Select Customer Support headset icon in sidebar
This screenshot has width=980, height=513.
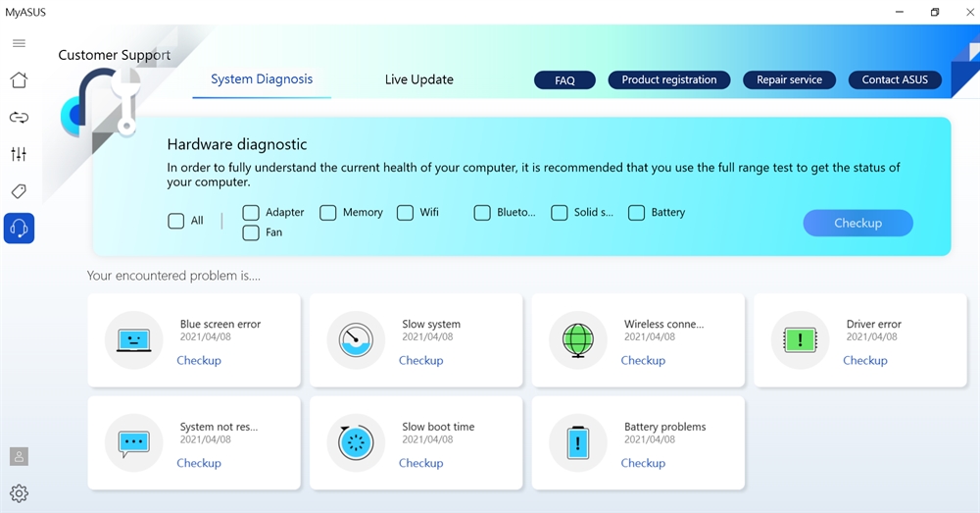pyautogui.click(x=19, y=229)
